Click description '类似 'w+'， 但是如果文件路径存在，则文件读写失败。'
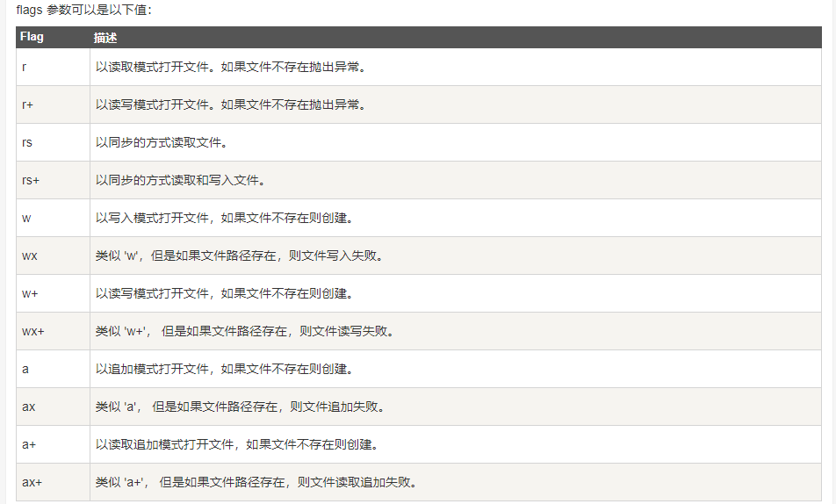The image size is (836, 504). click(x=245, y=331)
